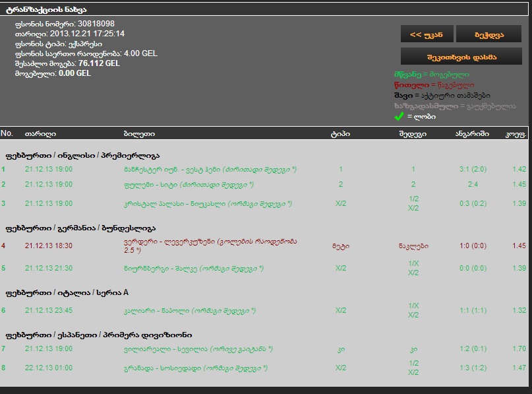Screen dimensions: 532x394
Task: Click score 1:2 (0:1) in row 7
Action: pyautogui.click(x=473, y=349)
